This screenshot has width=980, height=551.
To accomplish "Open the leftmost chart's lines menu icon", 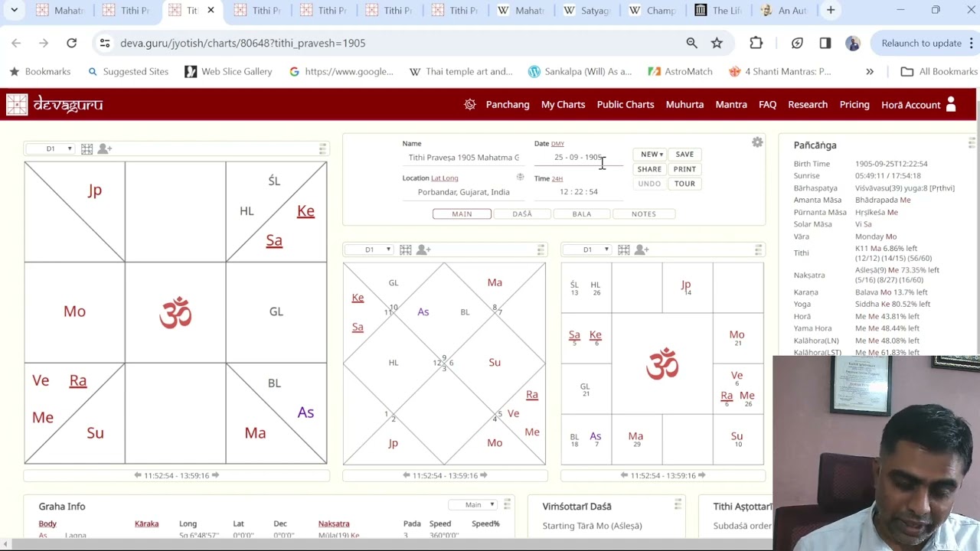I will (x=322, y=148).
